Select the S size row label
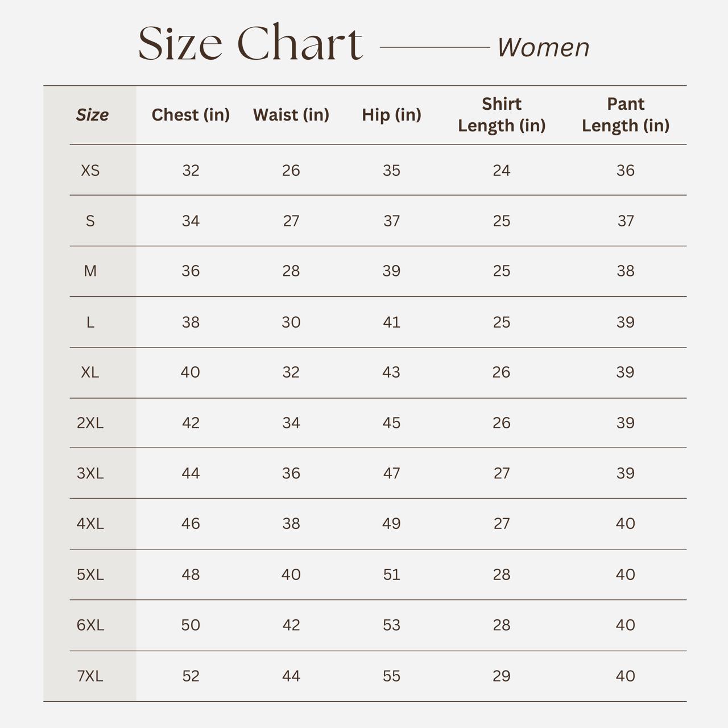The image size is (728, 728). coord(90,221)
